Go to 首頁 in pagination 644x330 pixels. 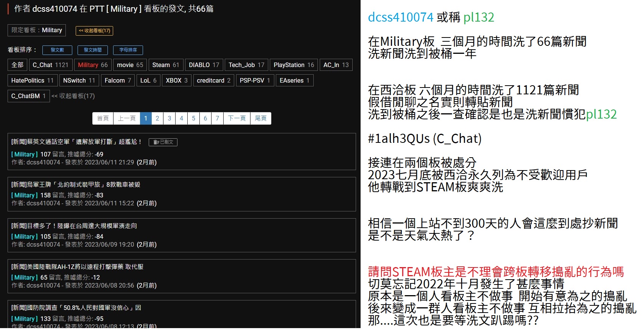(103, 118)
